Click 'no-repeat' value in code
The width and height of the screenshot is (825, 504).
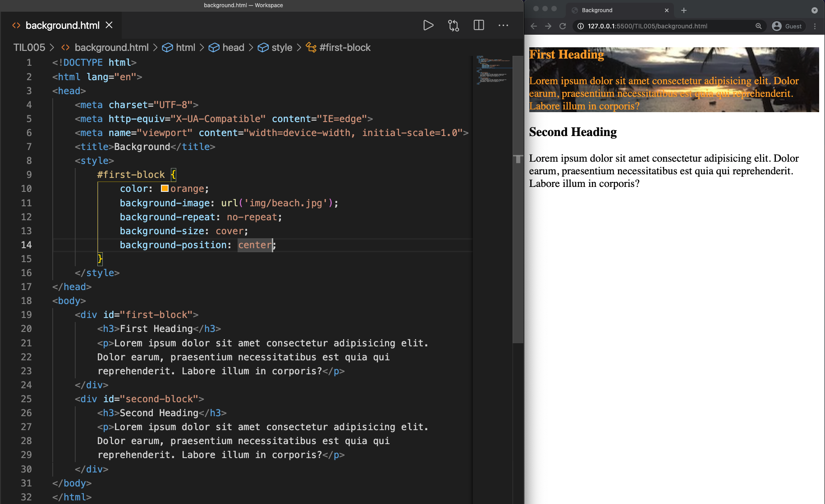[252, 217]
